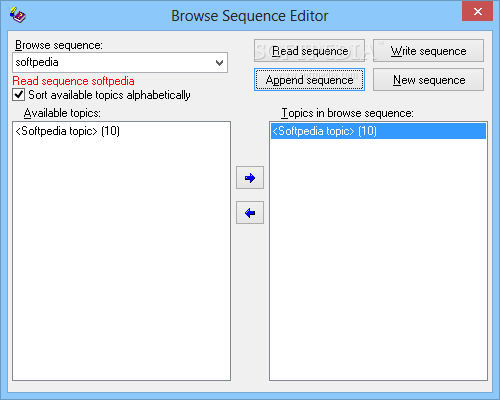
Task: Close the Browse Sequence Editor window
Action: [477, 12]
